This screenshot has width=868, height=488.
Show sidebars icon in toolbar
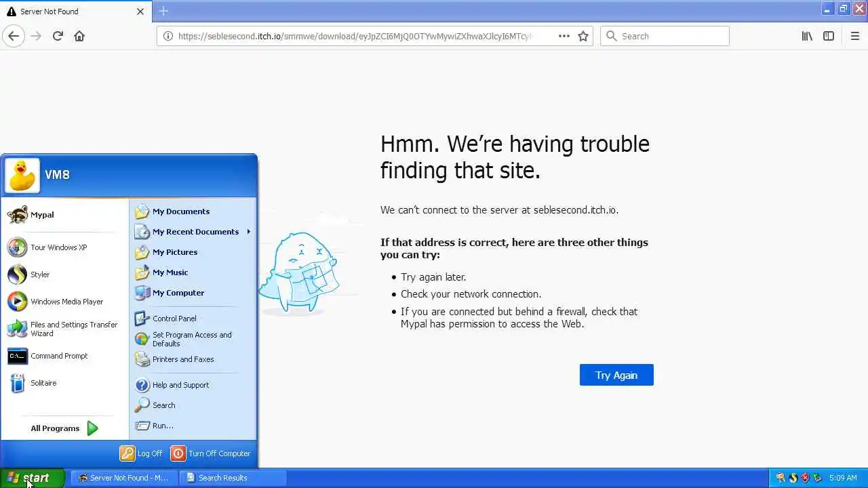(829, 36)
